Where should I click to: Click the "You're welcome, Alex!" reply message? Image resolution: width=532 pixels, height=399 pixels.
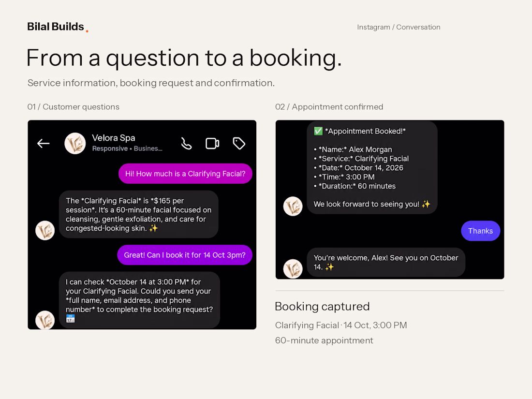[x=386, y=262]
